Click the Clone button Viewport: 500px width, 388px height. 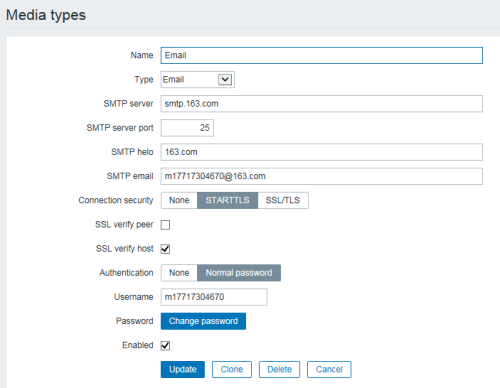(x=232, y=369)
